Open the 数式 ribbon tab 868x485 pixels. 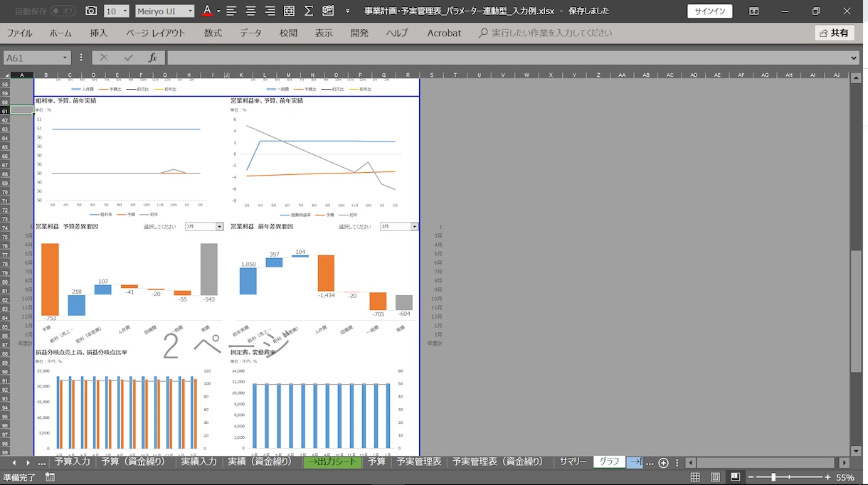click(x=213, y=33)
